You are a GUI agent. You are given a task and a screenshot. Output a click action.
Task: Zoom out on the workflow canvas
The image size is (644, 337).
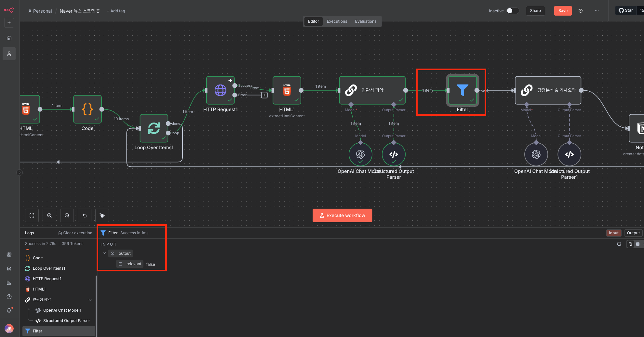tap(67, 215)
